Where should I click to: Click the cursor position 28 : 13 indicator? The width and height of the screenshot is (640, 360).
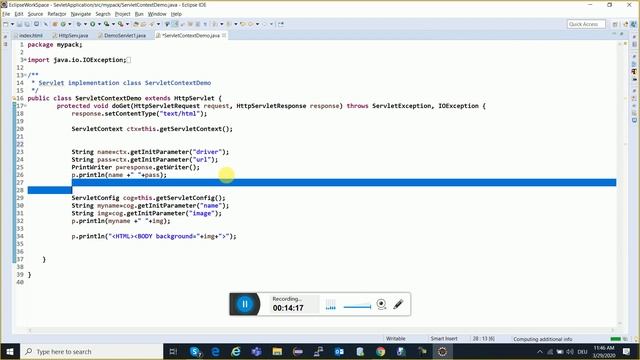484,338
